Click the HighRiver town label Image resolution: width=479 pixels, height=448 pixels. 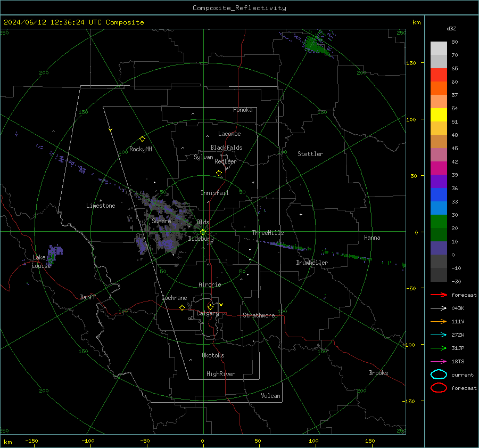(220, 374)
